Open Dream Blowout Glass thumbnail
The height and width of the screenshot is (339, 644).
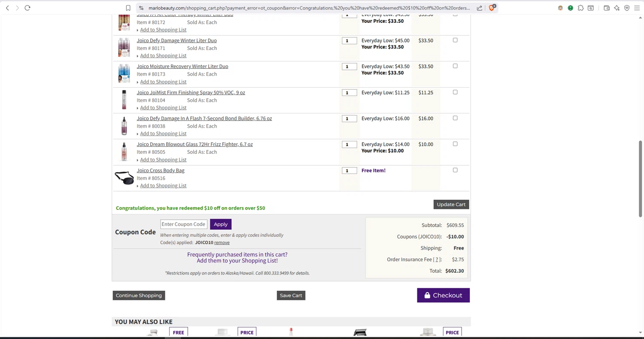point(124,152)
